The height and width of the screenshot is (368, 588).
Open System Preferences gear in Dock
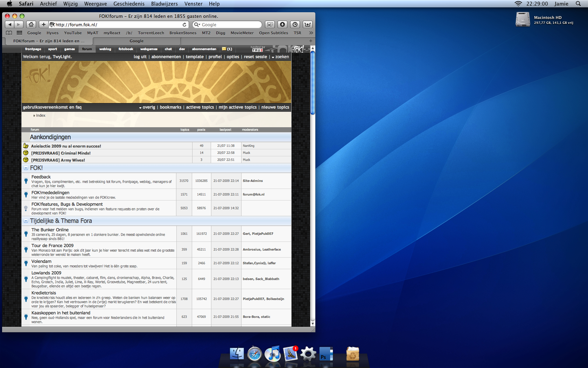pyautogui.click(x=308, y=354)
